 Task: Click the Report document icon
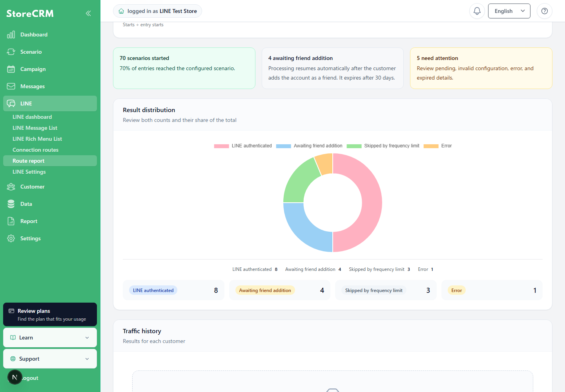tap(11, 221)
